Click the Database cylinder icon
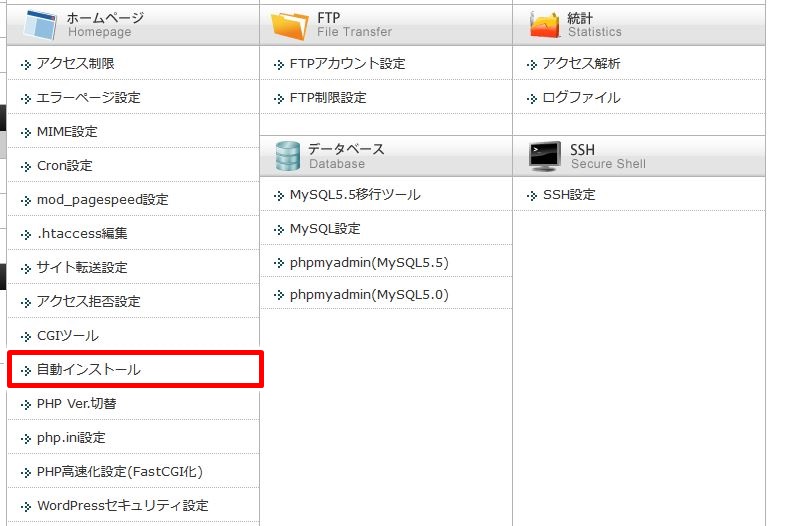This screenshot has width=790, height=526. pos(288,156)
